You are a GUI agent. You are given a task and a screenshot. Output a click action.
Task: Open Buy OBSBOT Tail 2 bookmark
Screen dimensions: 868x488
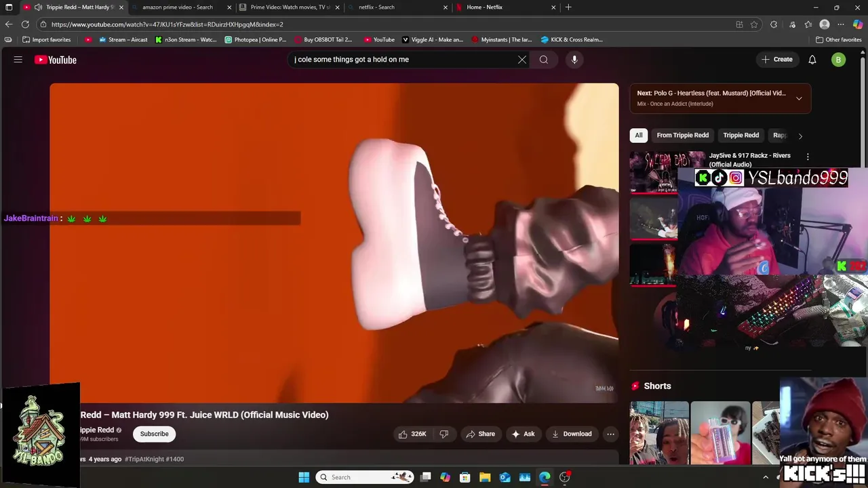323,39
